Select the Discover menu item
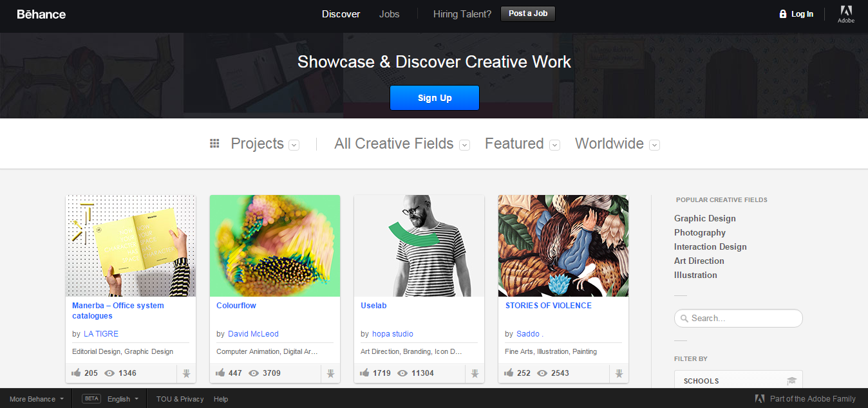This screenshot has height=408, width=868. pyautogui.click(x=341, y=14)
